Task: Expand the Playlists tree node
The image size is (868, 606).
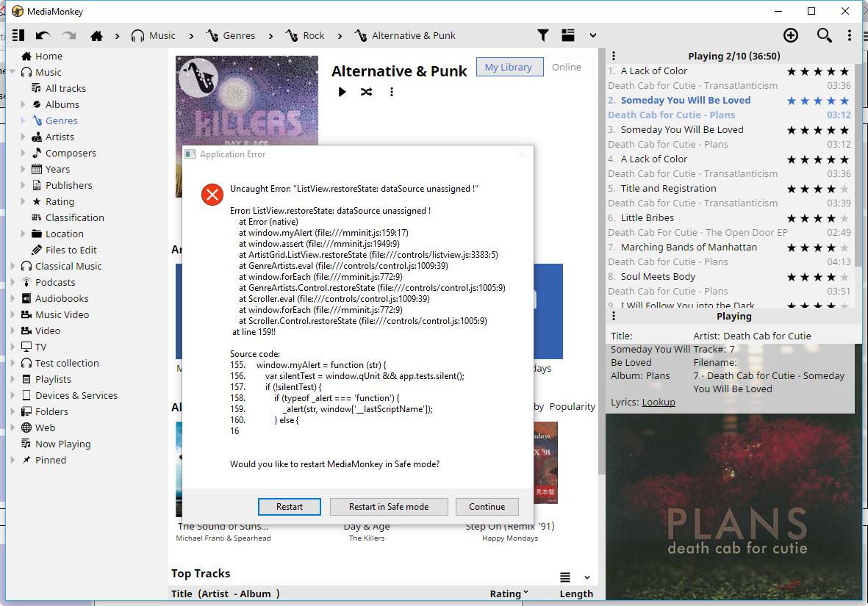Action: pyautogui.click(x=12, y=379)
